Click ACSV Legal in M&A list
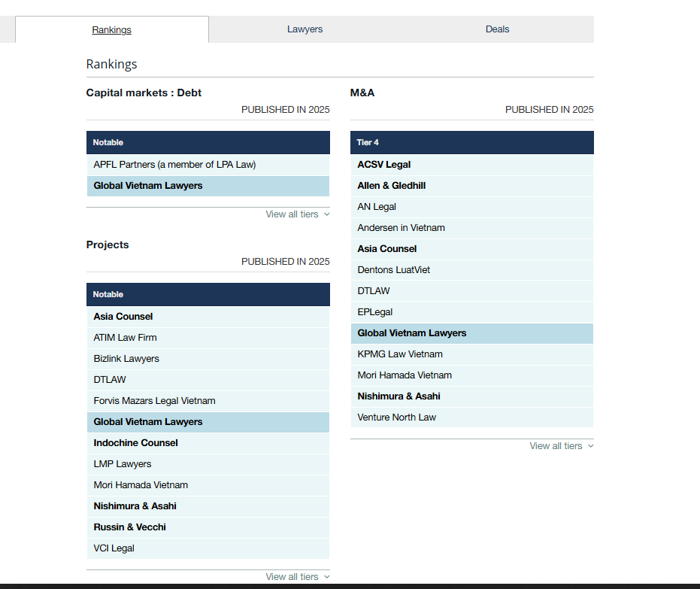This screenshot has height=589, width=700. click(383, 165)
